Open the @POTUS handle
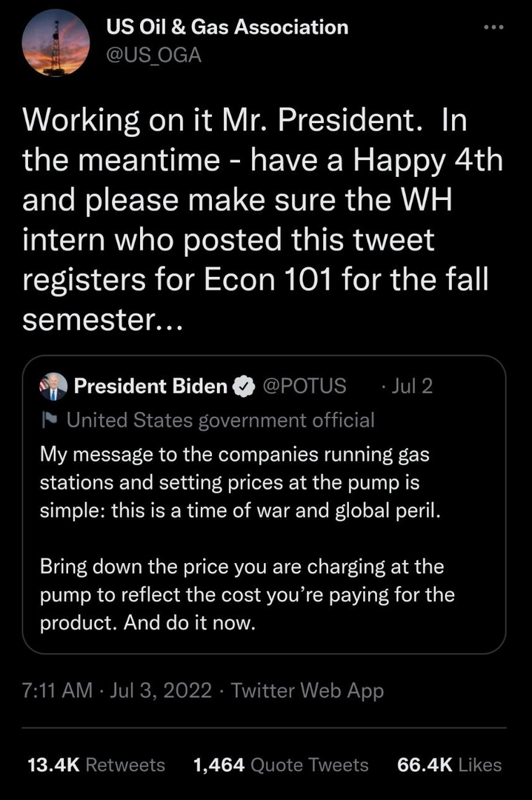Image resolution: width=532 pixels, height=800 pixels. (x=305, y=386)
